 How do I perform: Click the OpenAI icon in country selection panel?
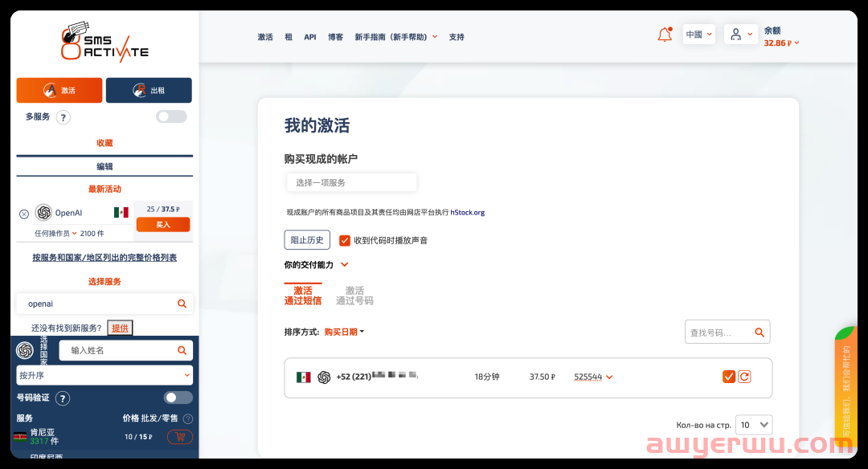[x=25, y=350]
